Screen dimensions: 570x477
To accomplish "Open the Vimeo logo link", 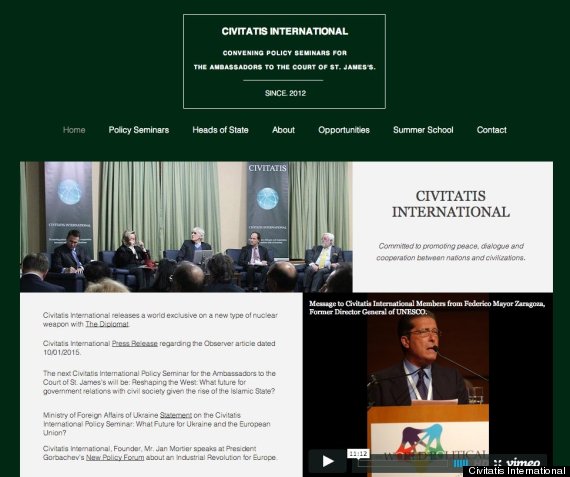I will [523, 462].
